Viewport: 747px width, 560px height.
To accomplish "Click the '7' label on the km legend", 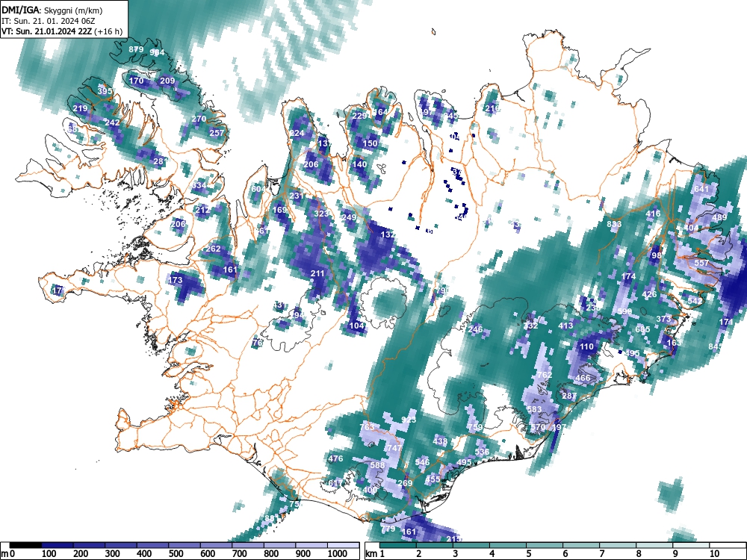I will pyautogui.click(x=601, y=554).
